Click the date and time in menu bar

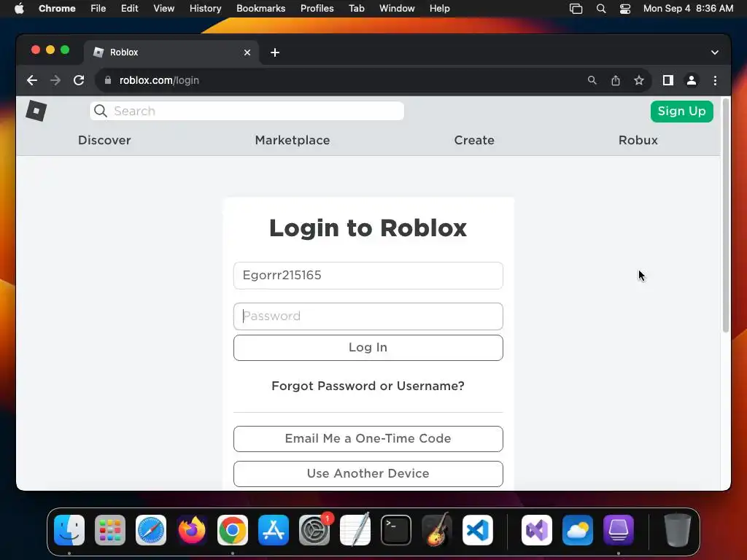pos(689,9)
